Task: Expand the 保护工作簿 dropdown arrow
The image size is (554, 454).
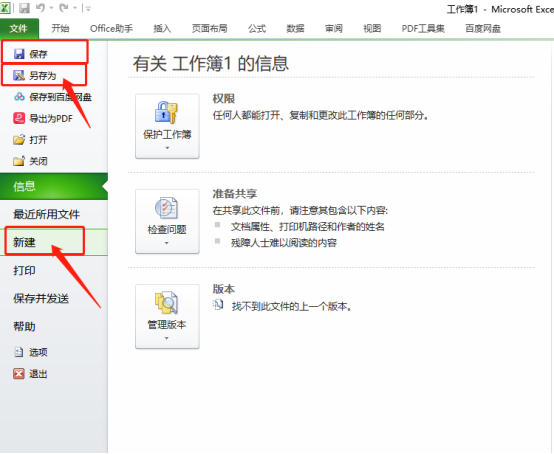Action: 167,148
